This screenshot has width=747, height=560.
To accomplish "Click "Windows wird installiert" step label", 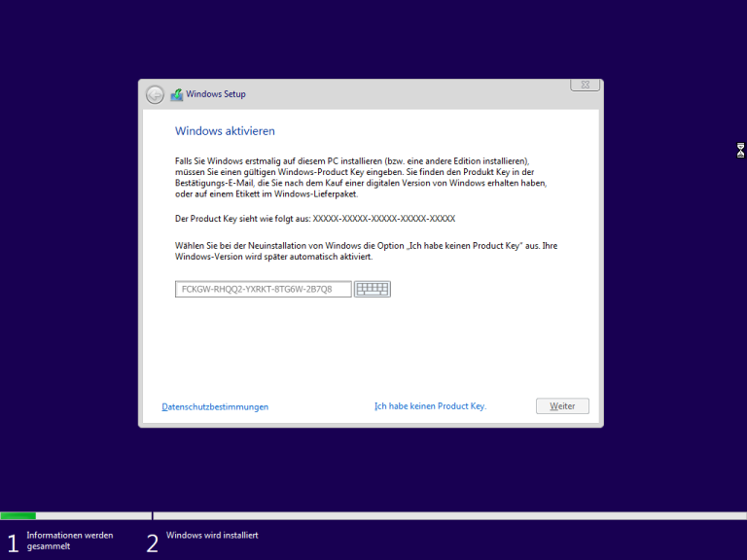I will point(212,536).
